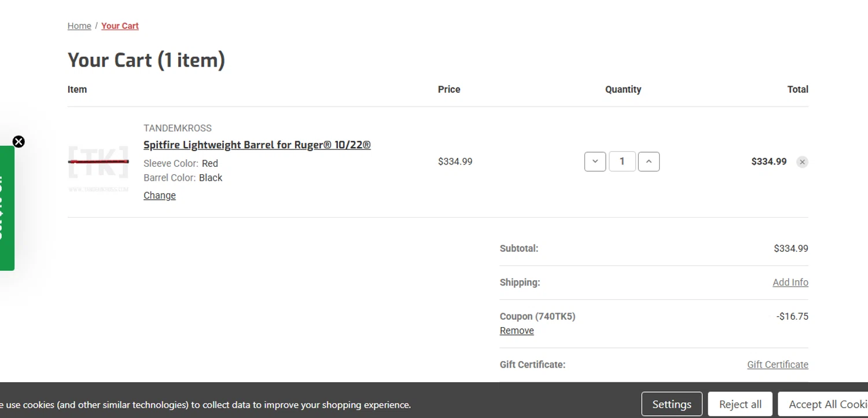868x418 pixels.
Task: Click Reject all cookies
Action: coord(740,404)
